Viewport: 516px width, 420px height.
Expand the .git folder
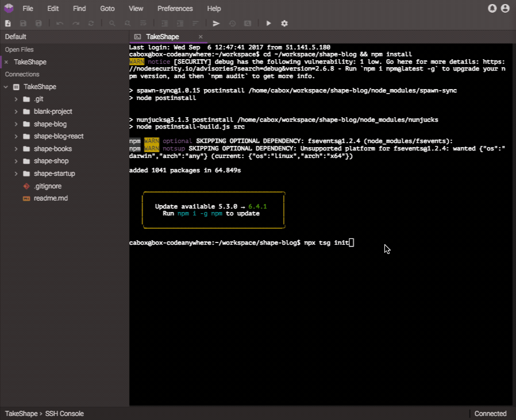(16, 99)
